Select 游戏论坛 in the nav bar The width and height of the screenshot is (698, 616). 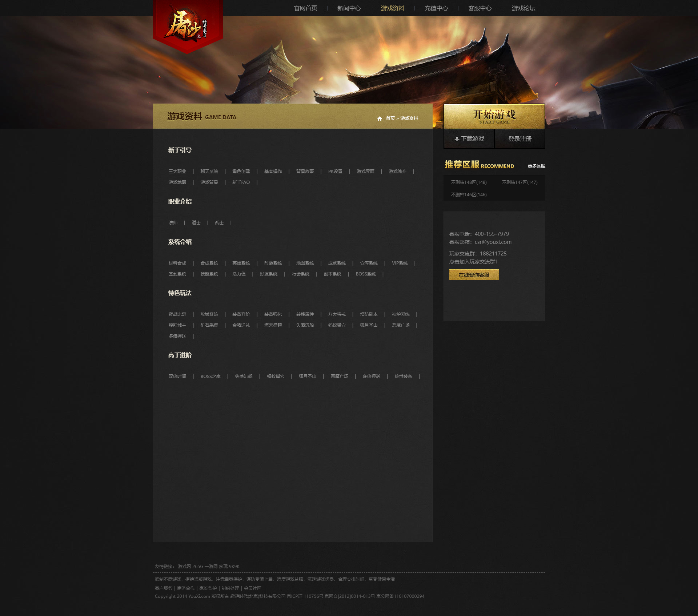tap(523, 8)
